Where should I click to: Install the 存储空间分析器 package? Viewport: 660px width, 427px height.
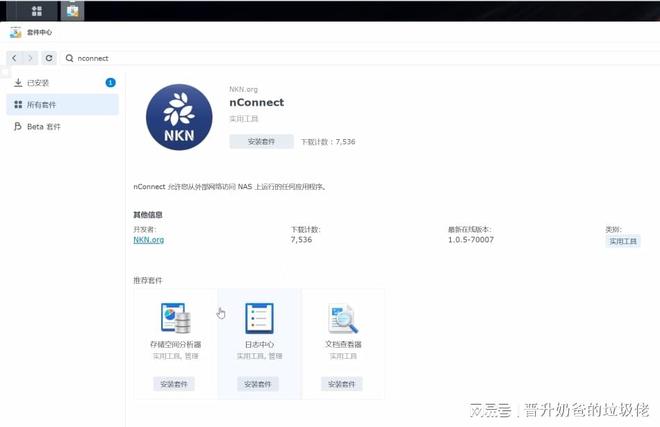point(174,384)
